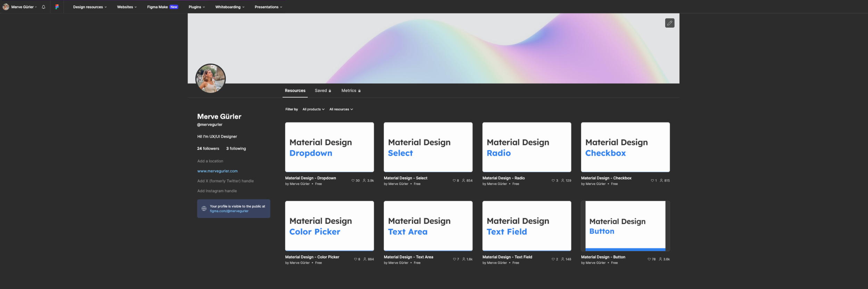Click the notifications bell icon
Image resolution: width=868 pixels, height=289 pixels.
coord(43,7)
